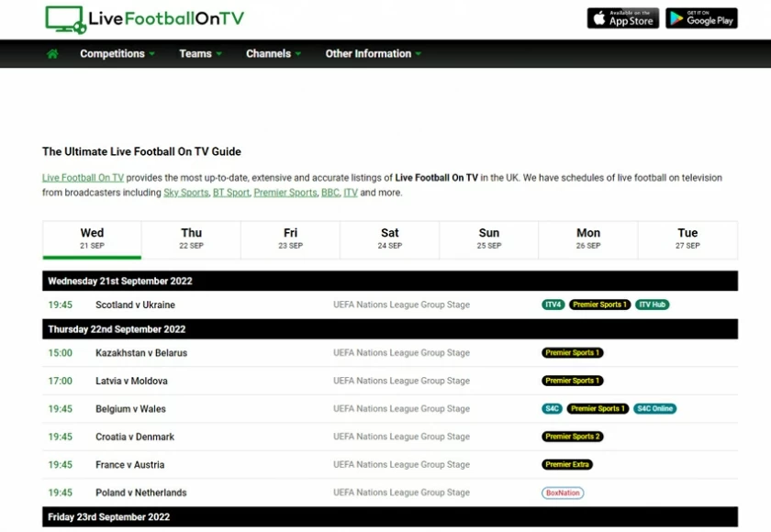Click the Premier Sports 2 badge
Image resolution: width=771 pixels, height=532 pixels.
click(x=572, y=437)
